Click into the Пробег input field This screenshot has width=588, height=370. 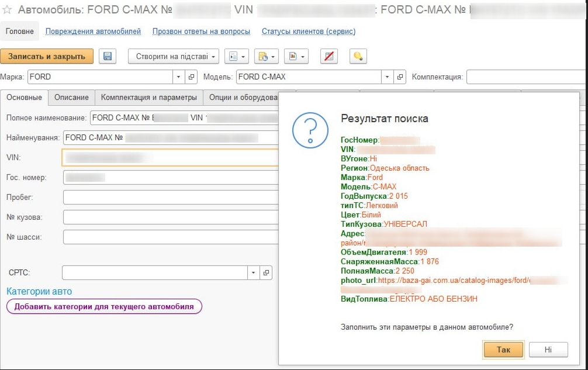(x=170, y=198)
